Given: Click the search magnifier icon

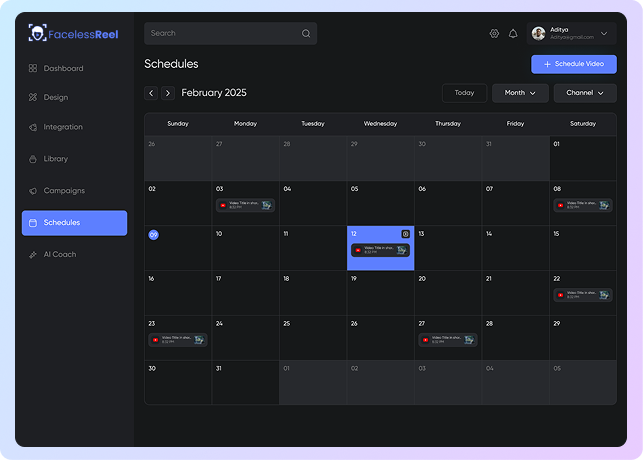Looking at the screenshot, I should tap(306, 34).
